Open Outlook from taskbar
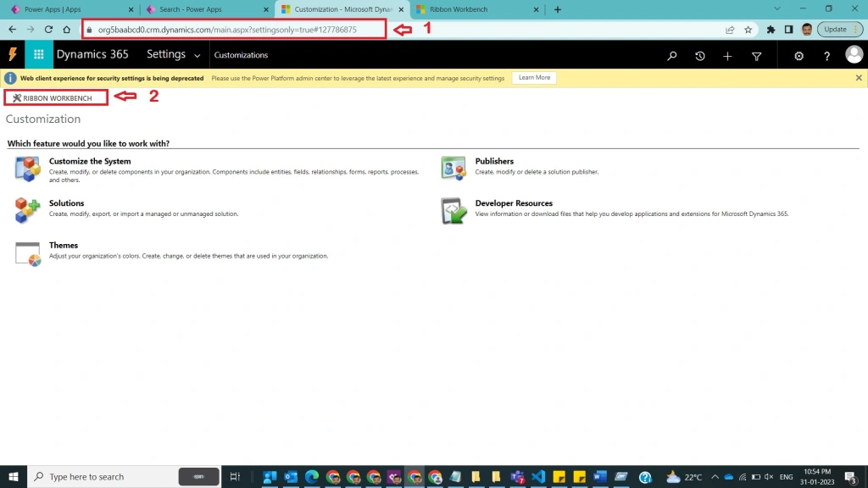 pos(291,476)
